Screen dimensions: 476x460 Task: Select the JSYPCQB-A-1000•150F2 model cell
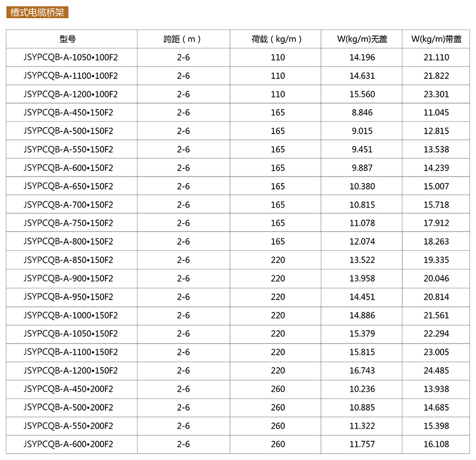tap(70, 315)
